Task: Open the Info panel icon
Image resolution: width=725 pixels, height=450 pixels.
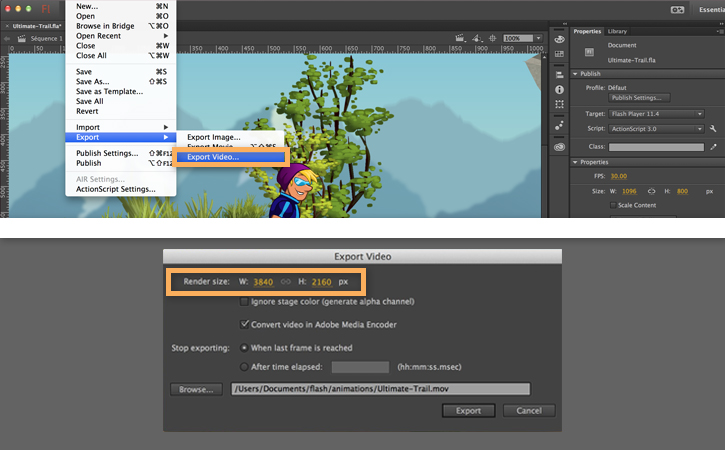Action: 559,90
